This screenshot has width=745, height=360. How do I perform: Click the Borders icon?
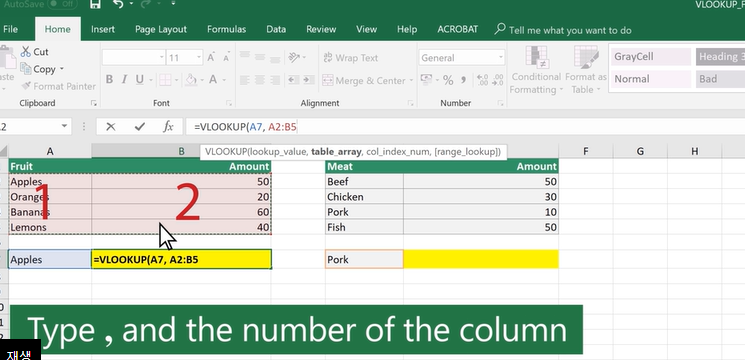(x=165, y=80)
